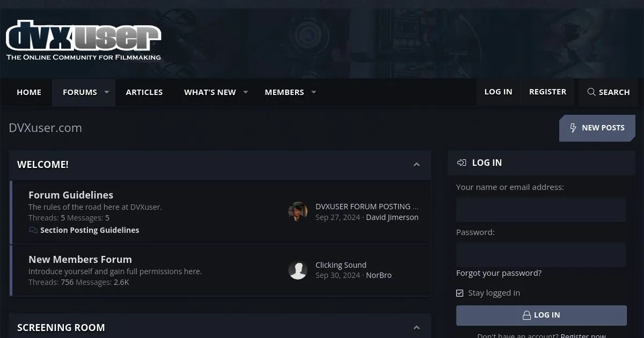Open the Clicking Sound thread
This screenshot has height=338, width=644.
[341, 265]
